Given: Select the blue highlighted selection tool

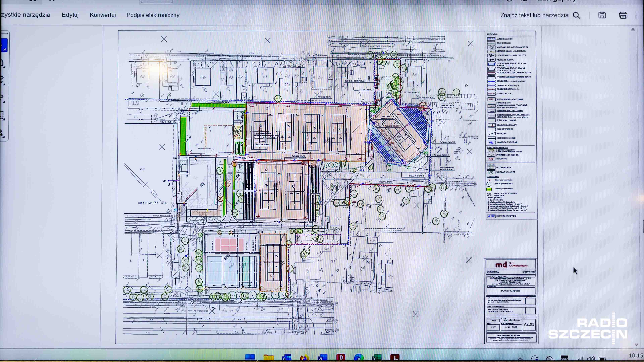Looking at the screenshot, I should (4, 45).
